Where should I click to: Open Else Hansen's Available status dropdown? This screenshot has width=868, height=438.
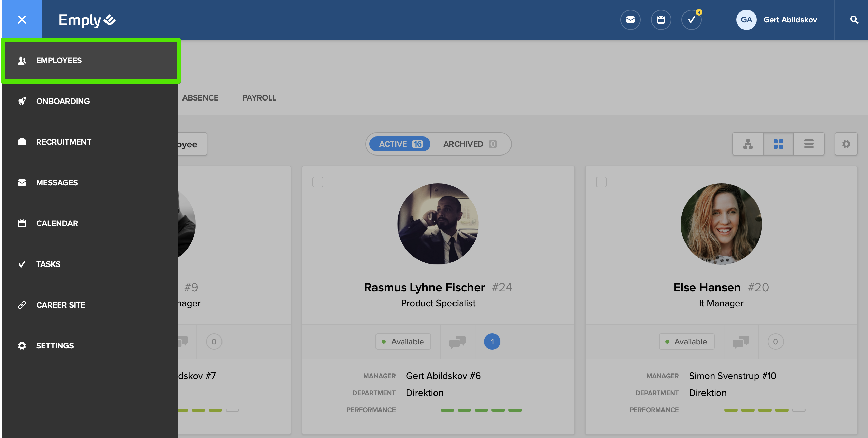point(687,342)
